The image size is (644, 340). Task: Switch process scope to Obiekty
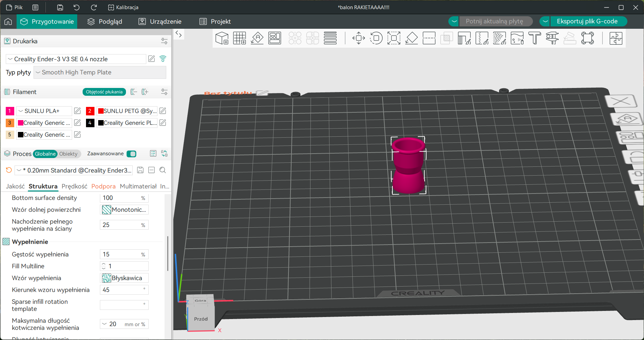coord(68,154)
